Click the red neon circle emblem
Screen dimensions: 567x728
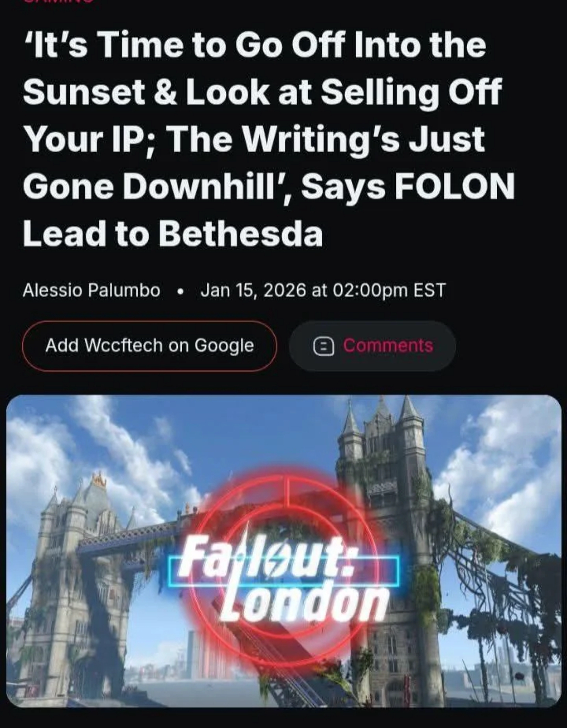pos(285,570)
